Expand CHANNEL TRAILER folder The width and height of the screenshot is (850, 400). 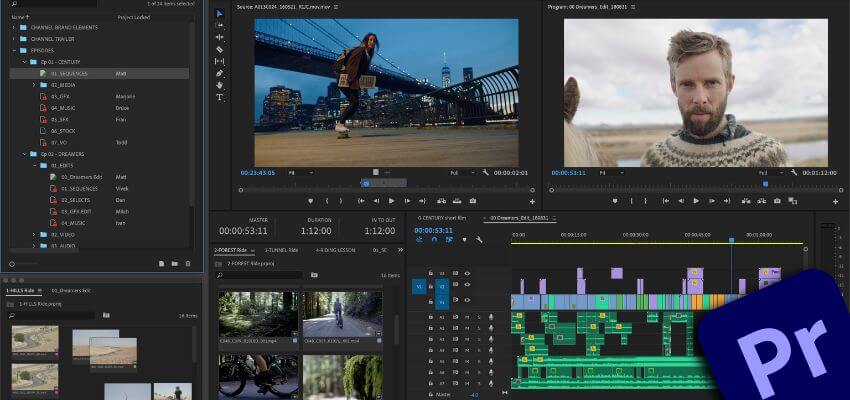[14, 39]
